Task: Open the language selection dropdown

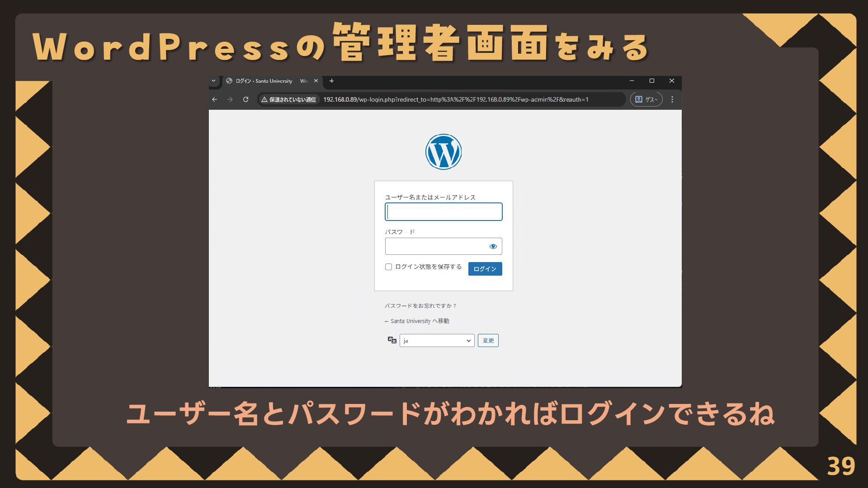Action: point(437,341)
